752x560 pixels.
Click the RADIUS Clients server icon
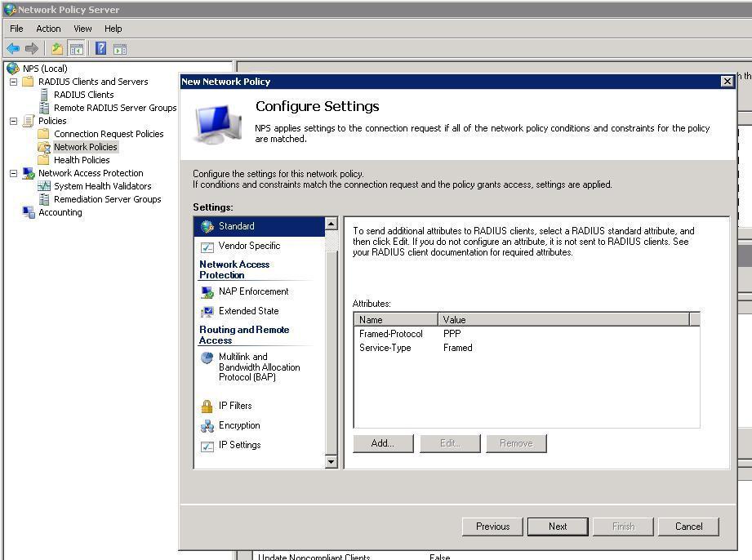44,95
